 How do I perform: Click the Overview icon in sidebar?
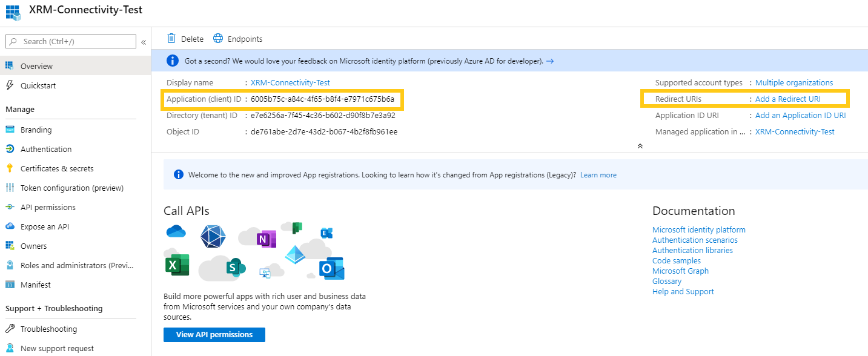click(x=10, y=65)
